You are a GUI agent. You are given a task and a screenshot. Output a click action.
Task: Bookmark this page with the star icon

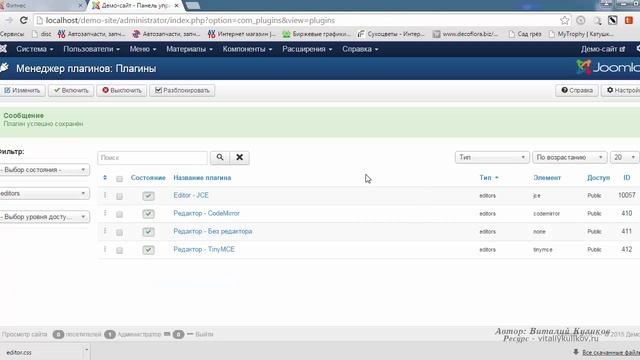pos(564,20)
